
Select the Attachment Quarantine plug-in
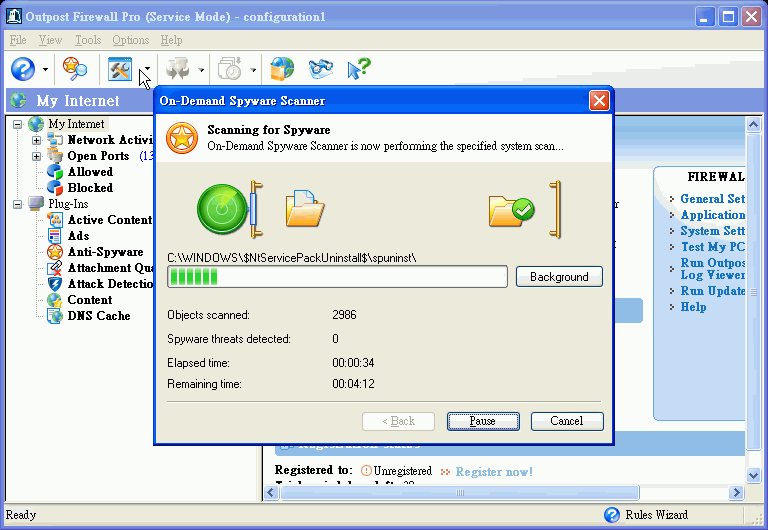pyautogui.click(x=110, y=268)
